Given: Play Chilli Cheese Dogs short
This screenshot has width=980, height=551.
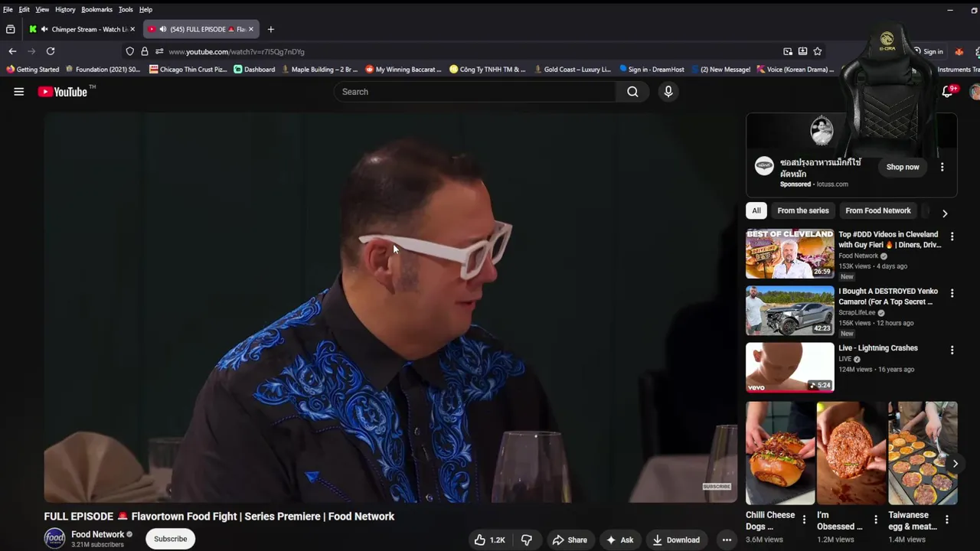Looking at the screenshot, I should coord(780,453).
